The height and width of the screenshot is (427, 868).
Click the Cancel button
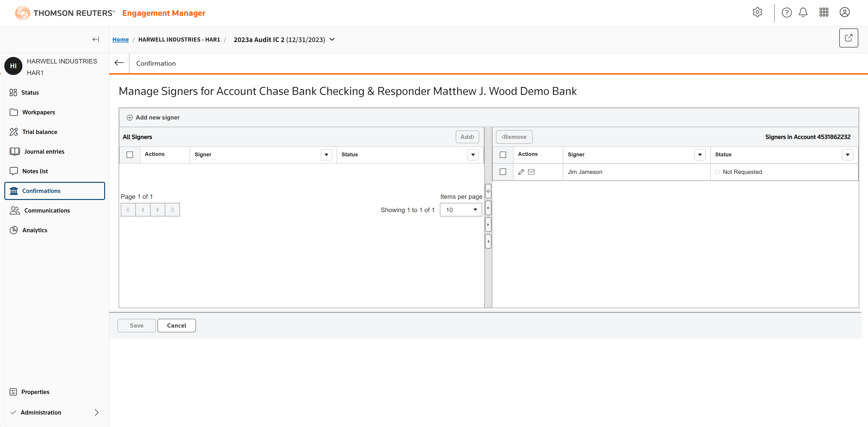pyautogui.click(x=176, y=325)
